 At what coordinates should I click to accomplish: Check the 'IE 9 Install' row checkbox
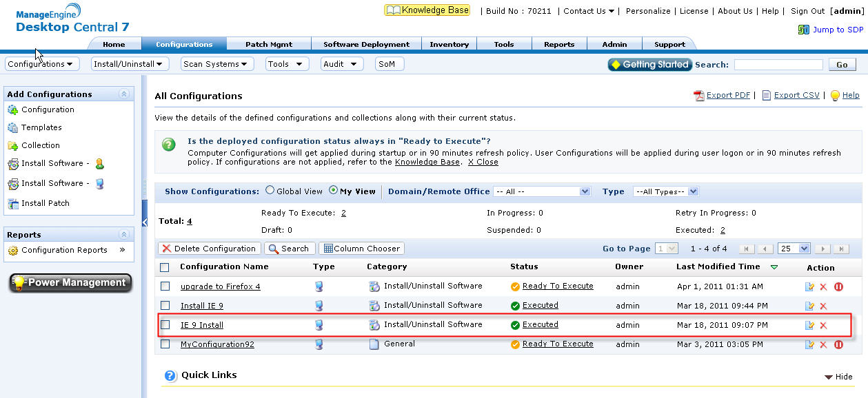(165, 324)
